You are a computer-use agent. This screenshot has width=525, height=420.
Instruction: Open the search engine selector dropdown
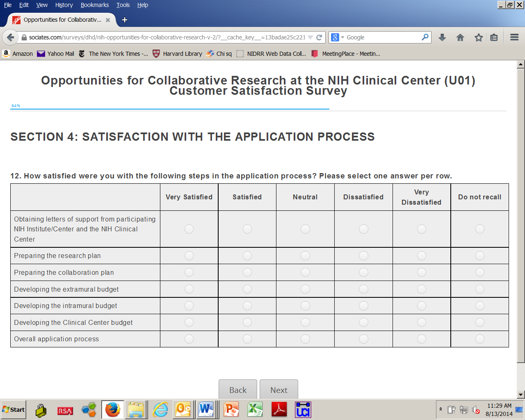click(x=337, y=37)
